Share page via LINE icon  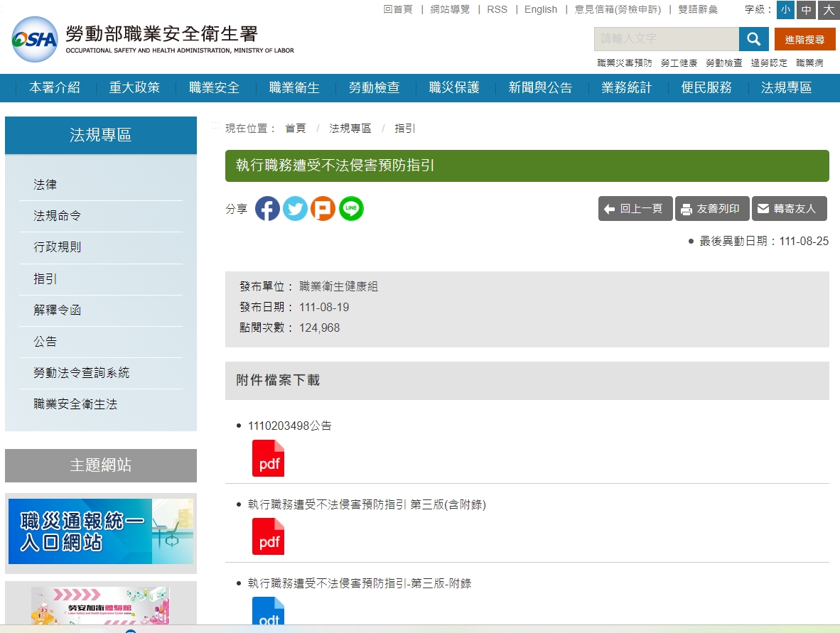(x=351, y=209)
